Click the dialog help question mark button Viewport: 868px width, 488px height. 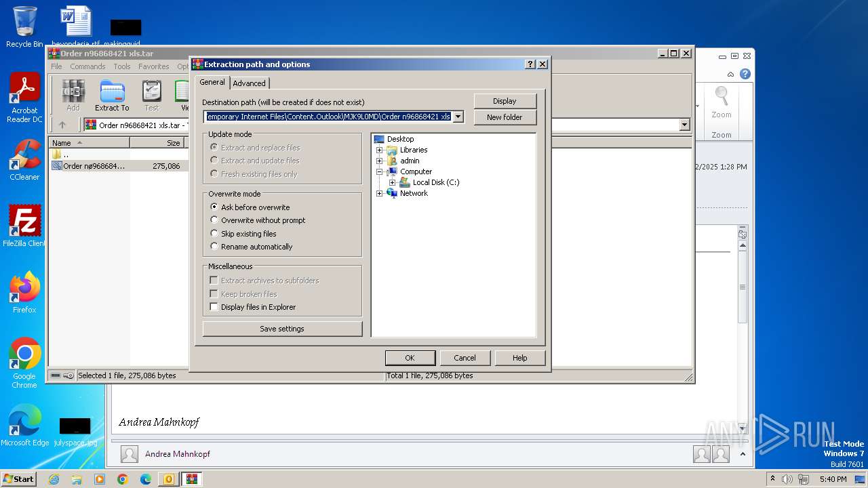tap(530, 64)
